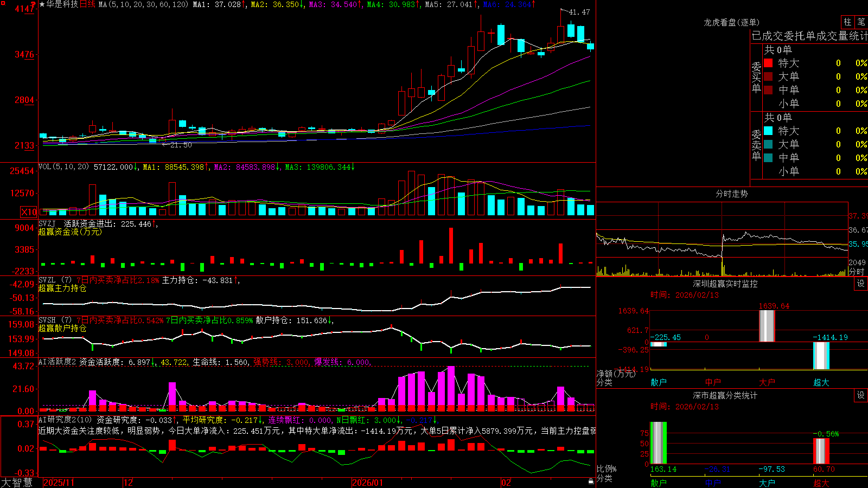Click the 深圳超赢实时监控 panel title
This screenshot has height=488, width=868.
[725, 284]
